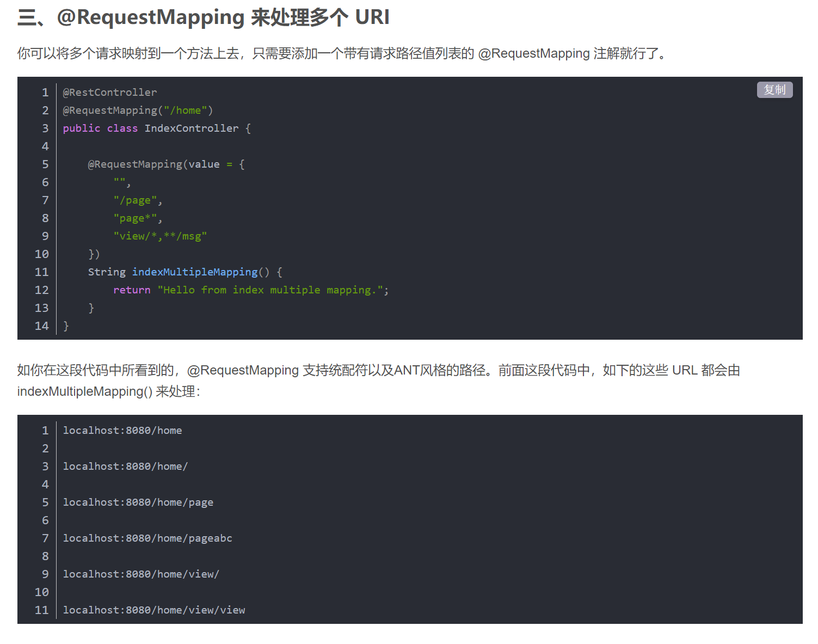
Task: Click the '@RequestMapping(value = {' line
Action: 167,164
